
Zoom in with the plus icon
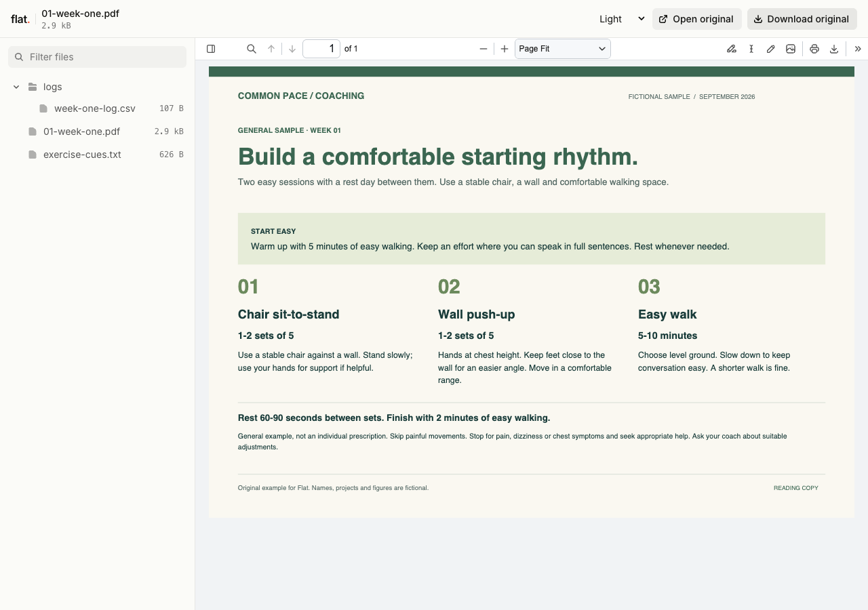point(505,49)
